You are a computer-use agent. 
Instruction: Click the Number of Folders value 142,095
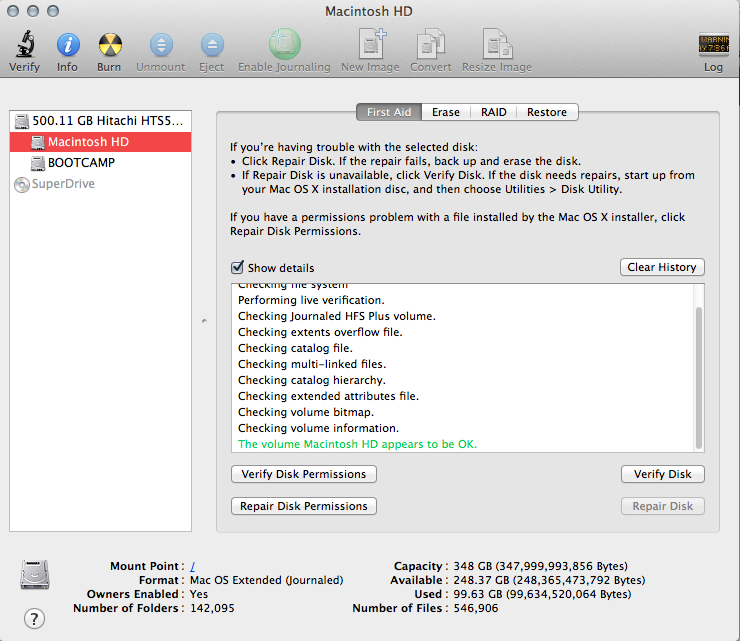point(212,608)
